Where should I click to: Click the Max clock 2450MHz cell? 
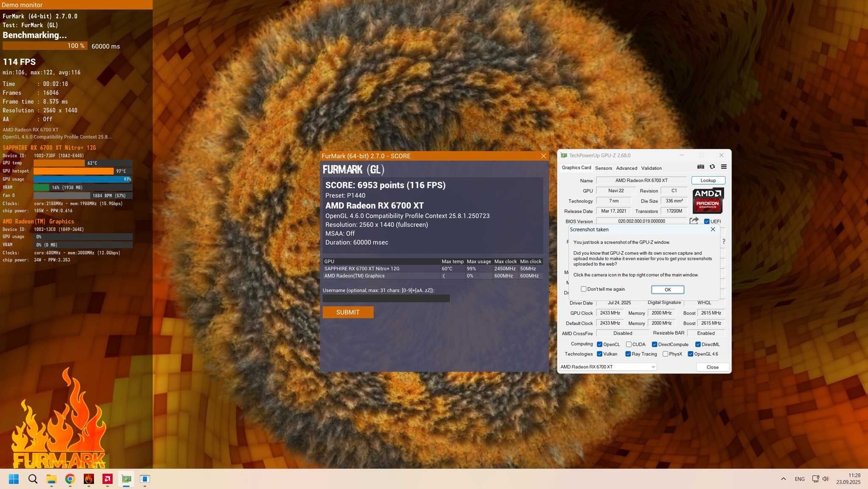[505, 269]
